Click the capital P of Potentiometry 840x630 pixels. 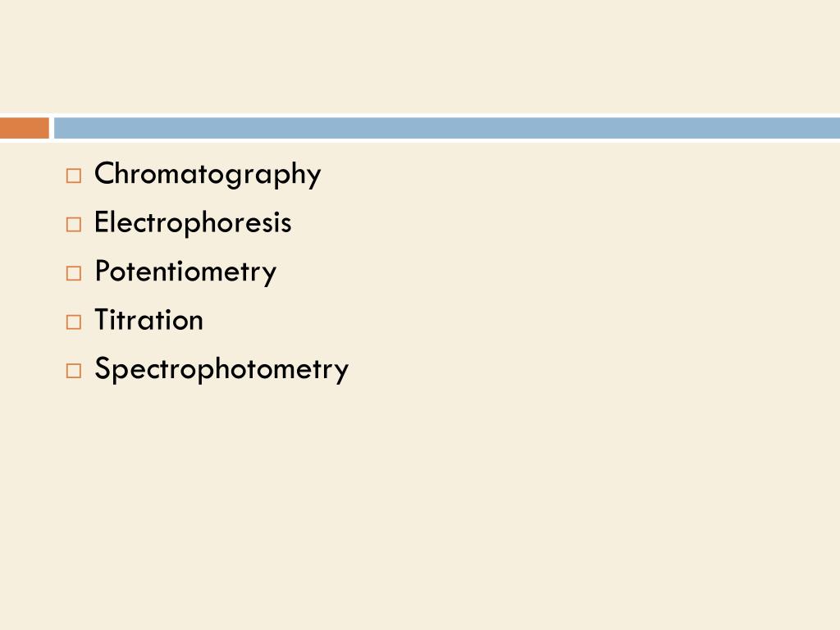(x=103, y=271)
